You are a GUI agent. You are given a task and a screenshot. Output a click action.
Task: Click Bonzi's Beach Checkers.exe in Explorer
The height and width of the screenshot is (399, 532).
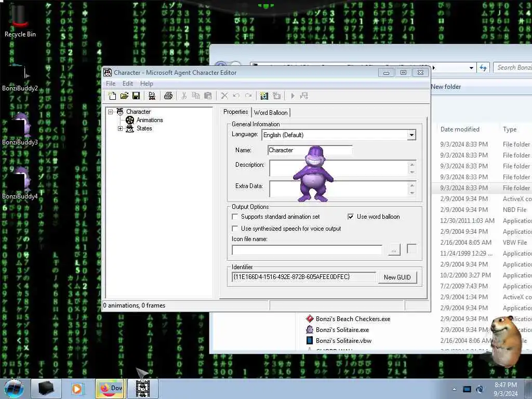(x=353, y=319)
